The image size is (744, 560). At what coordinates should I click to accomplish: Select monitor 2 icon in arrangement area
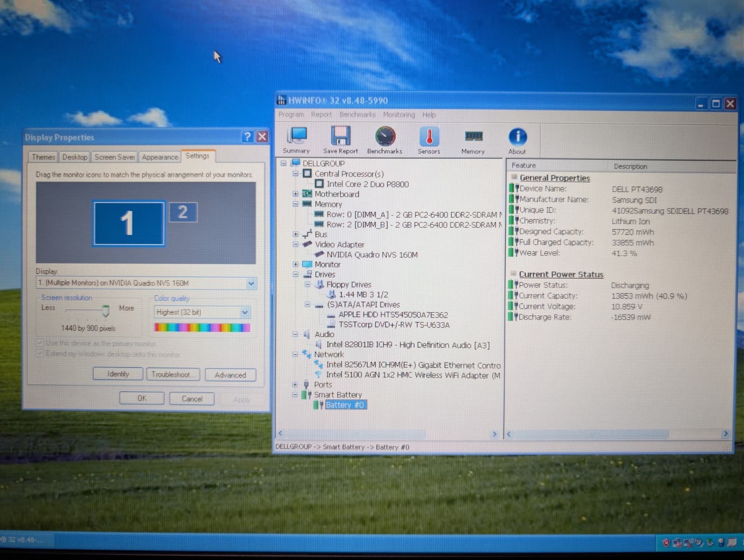tap(183, 212)
